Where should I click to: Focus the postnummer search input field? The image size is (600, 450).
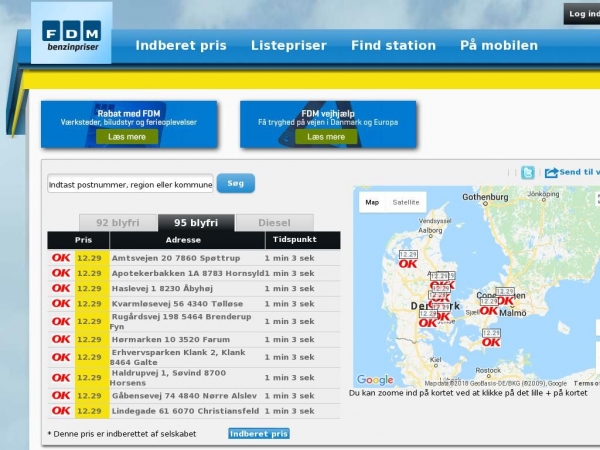pos(130,185)
